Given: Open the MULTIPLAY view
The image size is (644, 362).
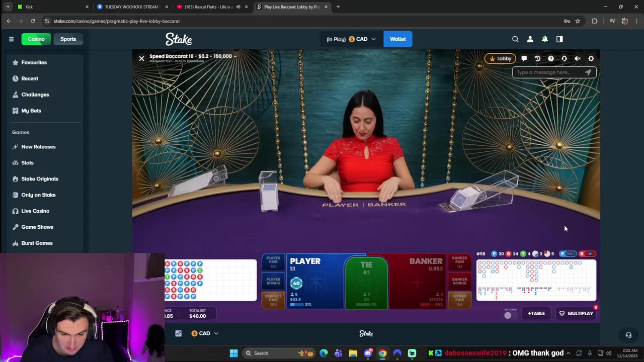Looking at the screenshot, I should (x=576, y=313).
